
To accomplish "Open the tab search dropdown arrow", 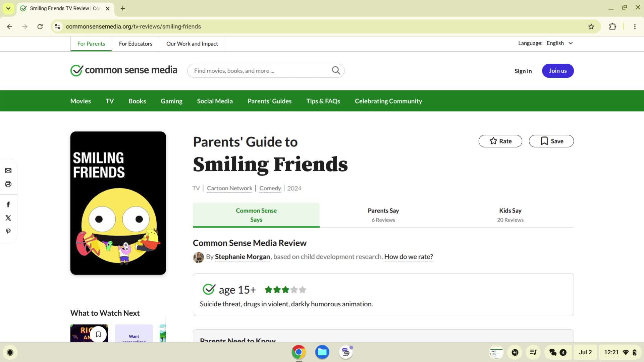I will (x=8, y=8).
